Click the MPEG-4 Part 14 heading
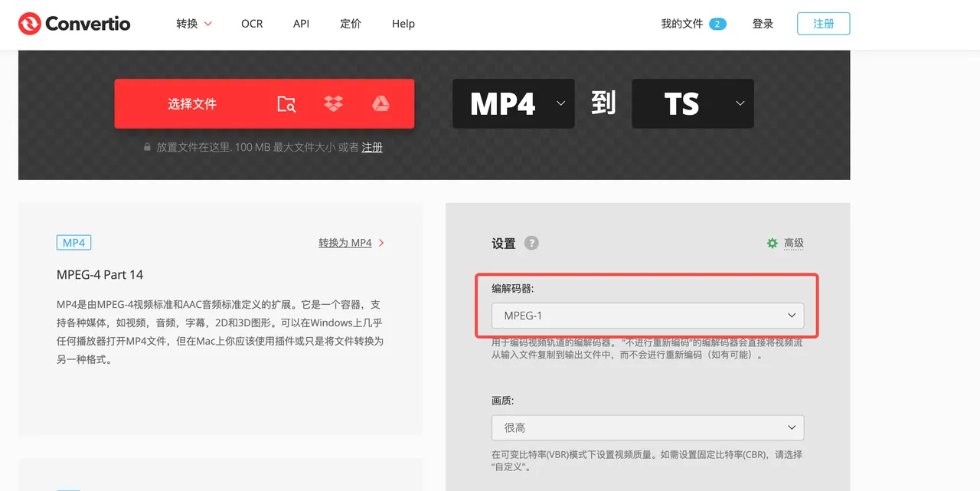Image resolution: width=980 pixels, height=491 pixels. point(100,275)
